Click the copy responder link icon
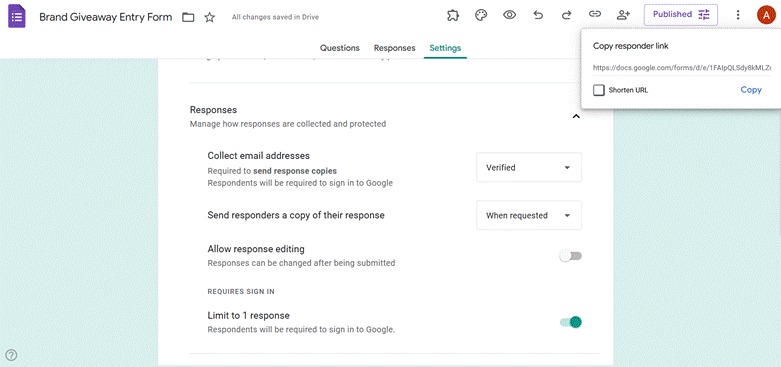This screenshot has height=367, width=781. coord(595,14)
